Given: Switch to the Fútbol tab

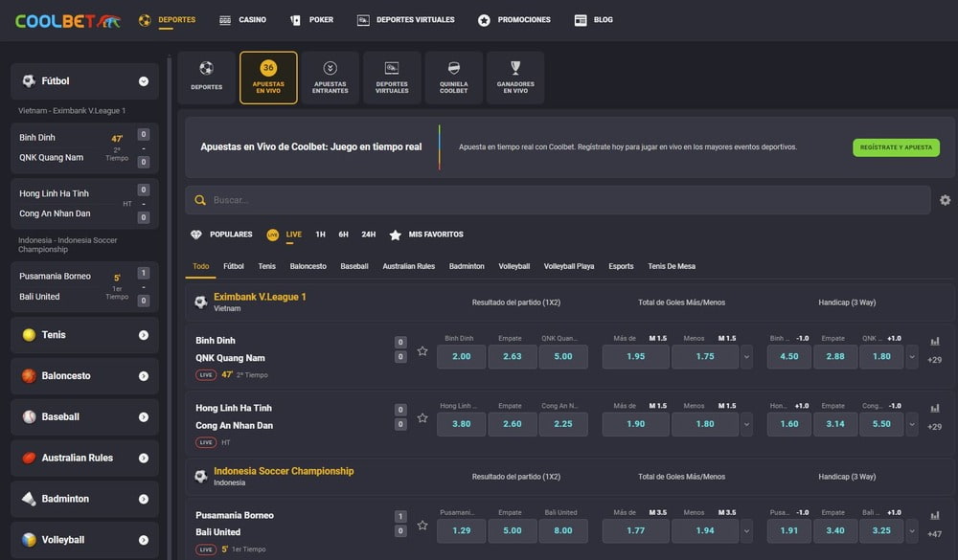Looking at the screenshot, I should [x=234, y=266].
